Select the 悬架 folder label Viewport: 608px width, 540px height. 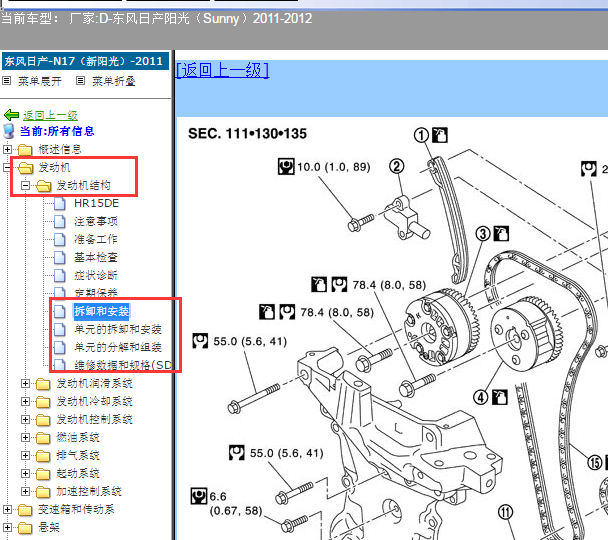(x=49, y=527)
